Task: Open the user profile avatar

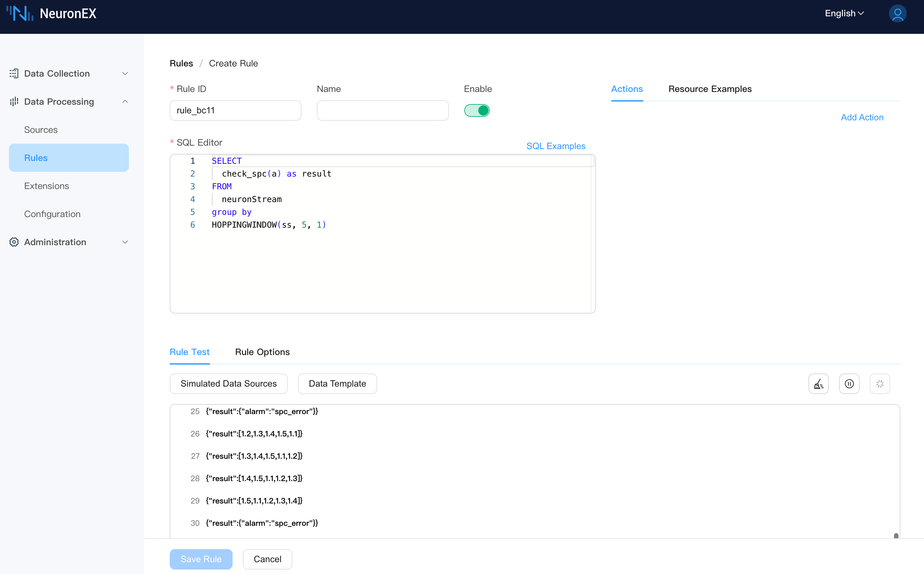Action: [897, 14]
